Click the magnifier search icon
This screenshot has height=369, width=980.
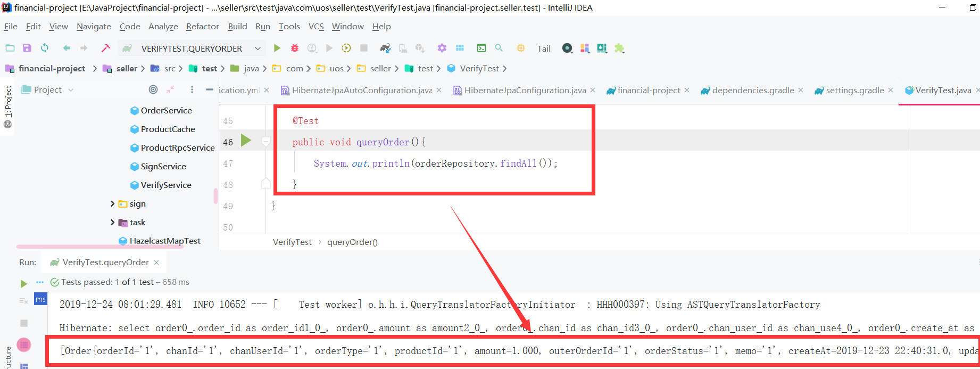tap(499, 48)
